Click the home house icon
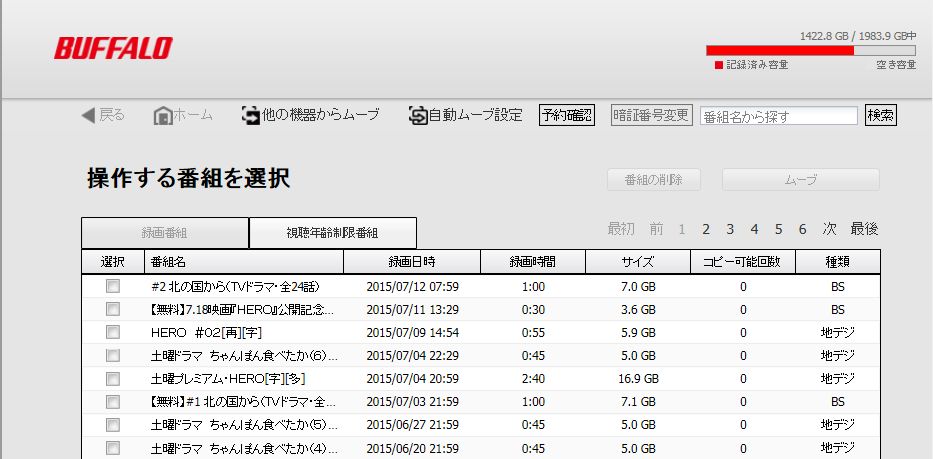Viewport: 933px width, 459px height. (x=162, y=115)
